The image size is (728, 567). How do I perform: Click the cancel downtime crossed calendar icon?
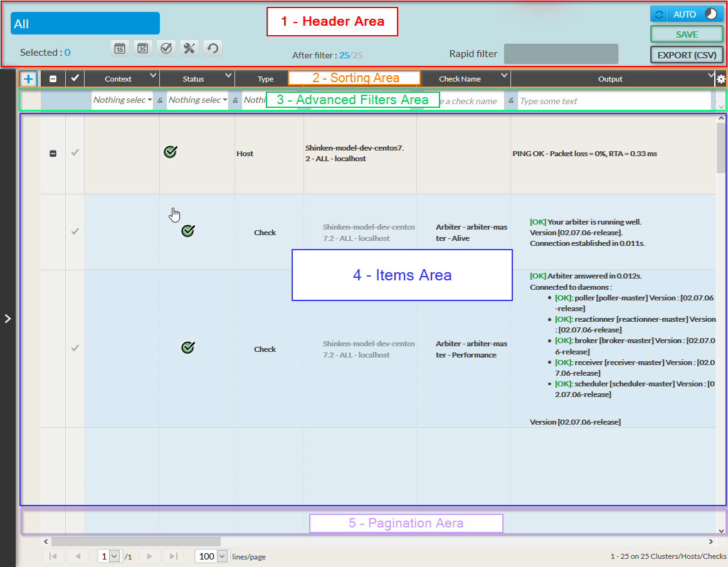(143, 48)
